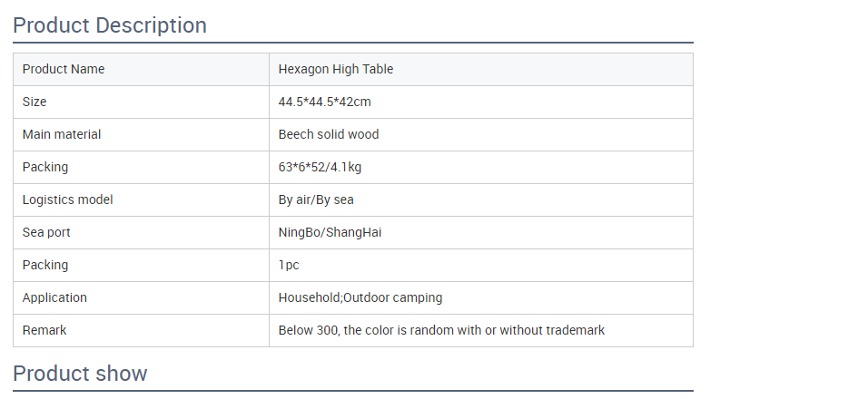868x399 pixels.
Task: Select the Logistics model label
Action: click(x=67, y=199)
